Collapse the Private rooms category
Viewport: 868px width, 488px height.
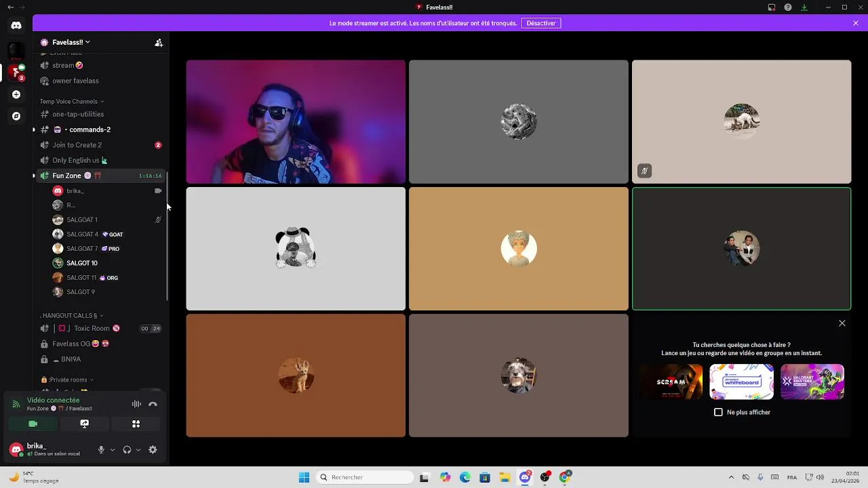point(66,380)
